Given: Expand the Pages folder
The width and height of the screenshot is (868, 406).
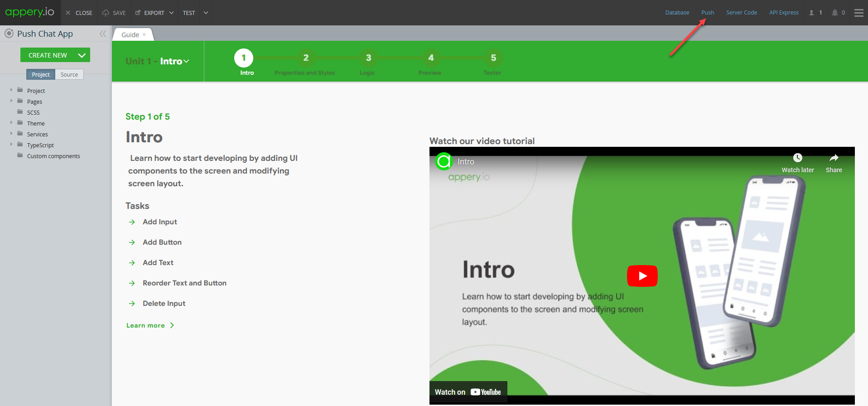Looking at the screenshot, I should 11,101.
